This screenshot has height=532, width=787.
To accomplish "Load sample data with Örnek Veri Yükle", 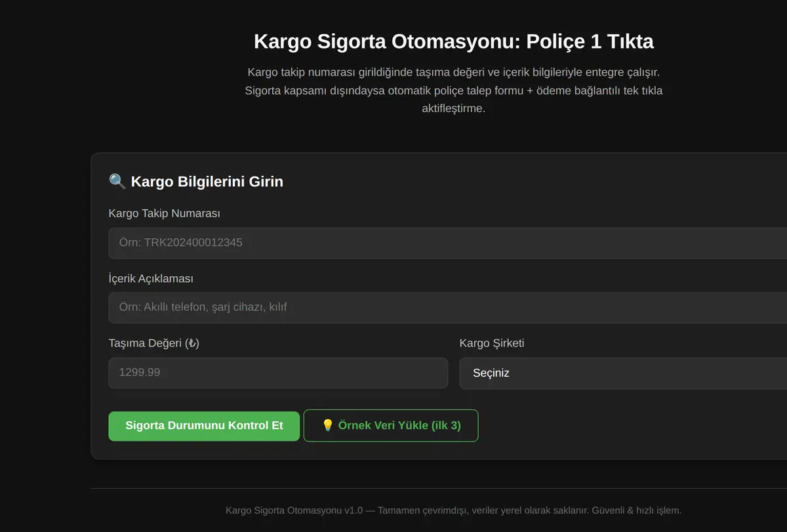I will tap(391, 426).
